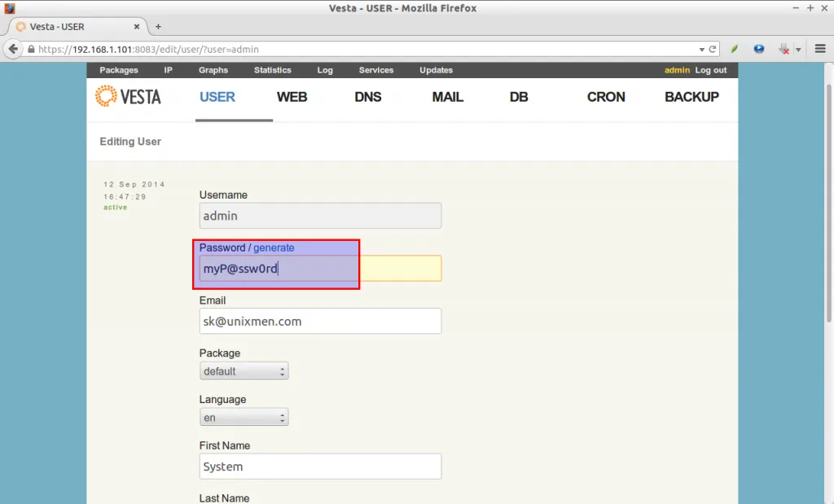Switch to the MAIL section tab
This screenshot has width=834, height=504.
448,97
